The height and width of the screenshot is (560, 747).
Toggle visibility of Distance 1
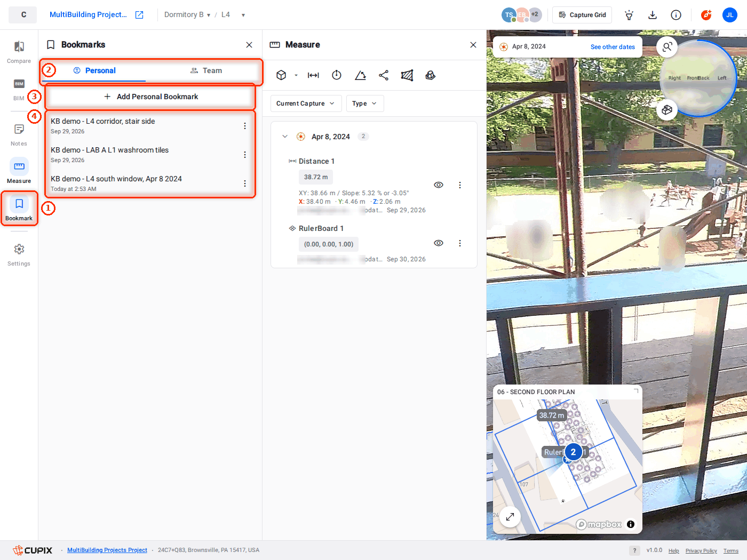point(439,185)
